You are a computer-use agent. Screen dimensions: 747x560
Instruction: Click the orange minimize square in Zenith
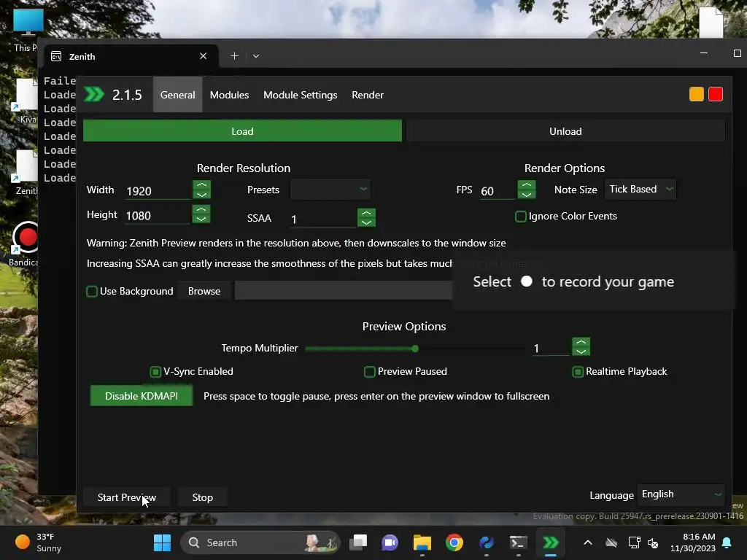tap(696, 94)
